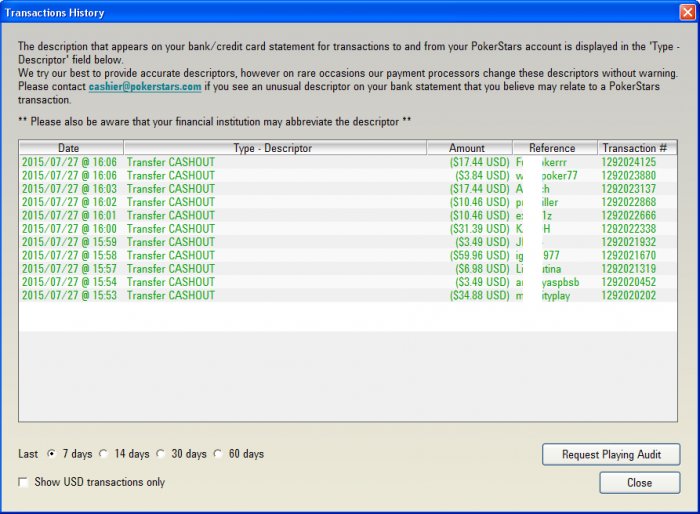Sort by the Reference column header
Viewport: 700px width, 514px height.
[x=555, y=148]
